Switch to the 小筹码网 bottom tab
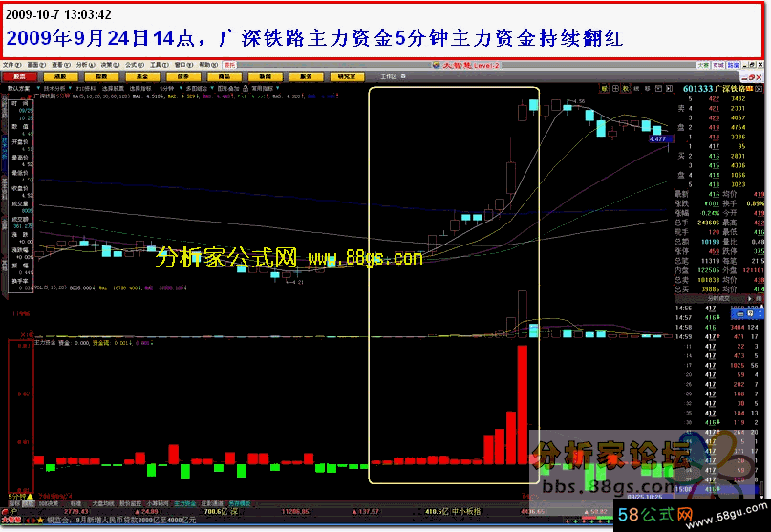This screenshot has height=532, width=771. [158, 503]
